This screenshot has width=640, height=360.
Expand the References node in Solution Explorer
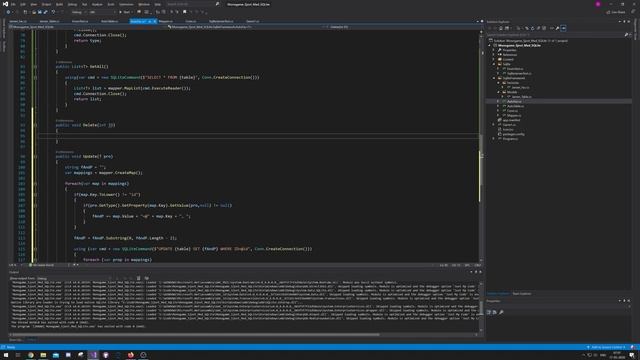click(494, 55)
